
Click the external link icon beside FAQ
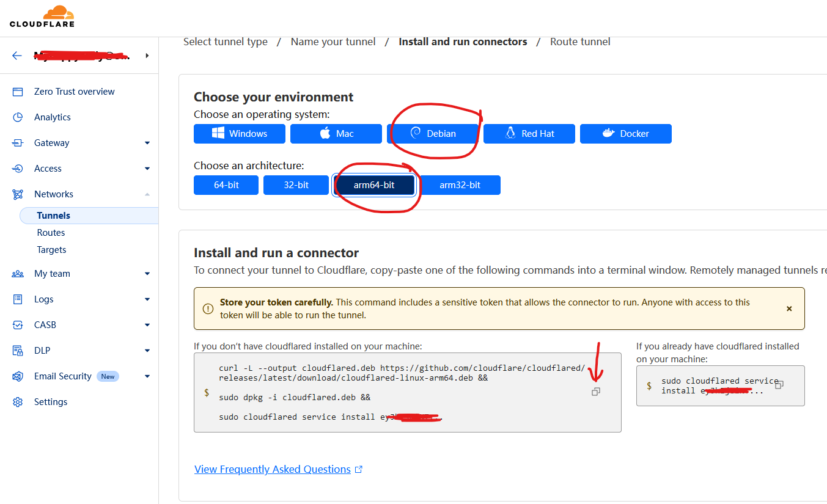coord(359,469)
